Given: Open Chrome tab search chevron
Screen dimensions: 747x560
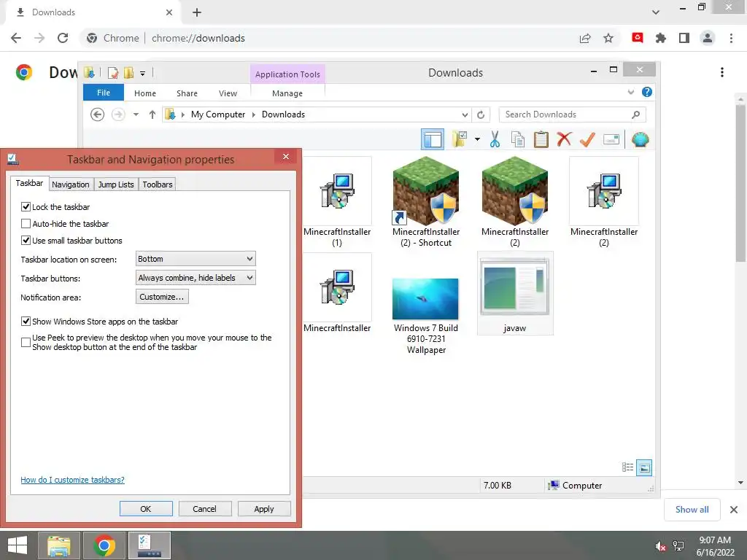Looking at the screenshot, I should [656, 12].
